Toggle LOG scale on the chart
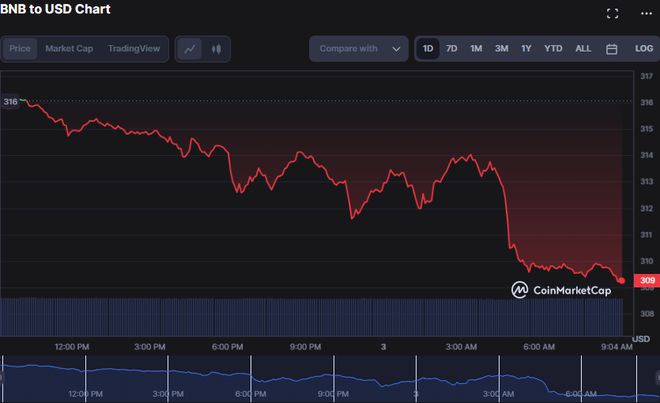The height and width of the screenshot is (403, 660). coord(644,48)
